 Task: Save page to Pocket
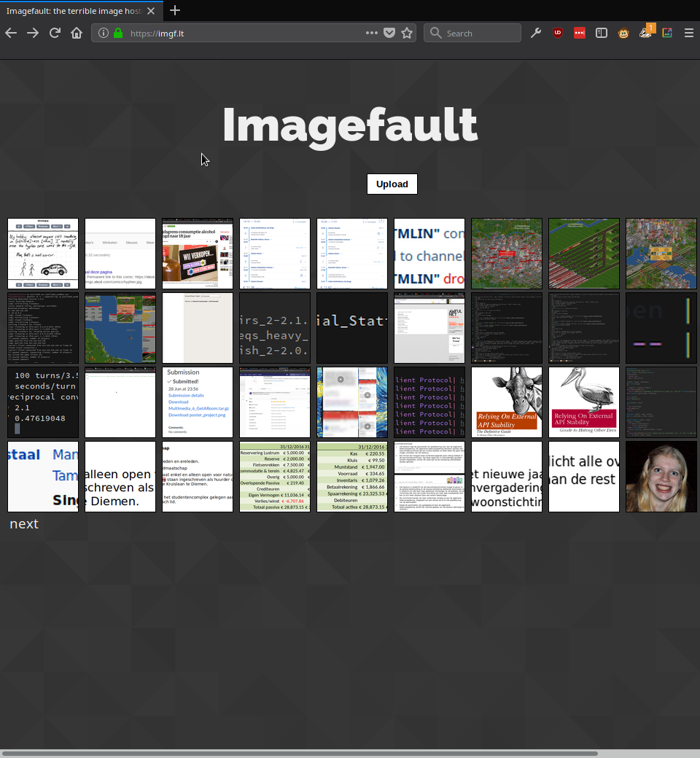click(389, 33)
